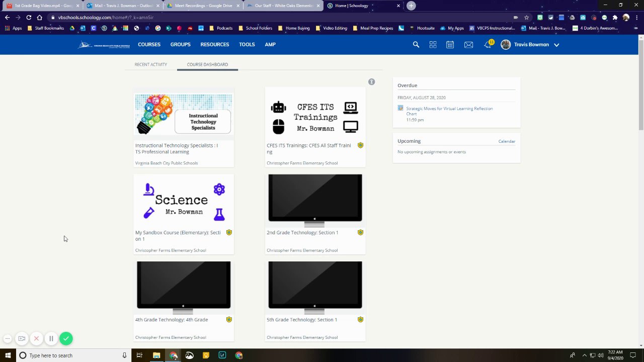Click badge icon on 5th Grade Technology card

point(360,319)
